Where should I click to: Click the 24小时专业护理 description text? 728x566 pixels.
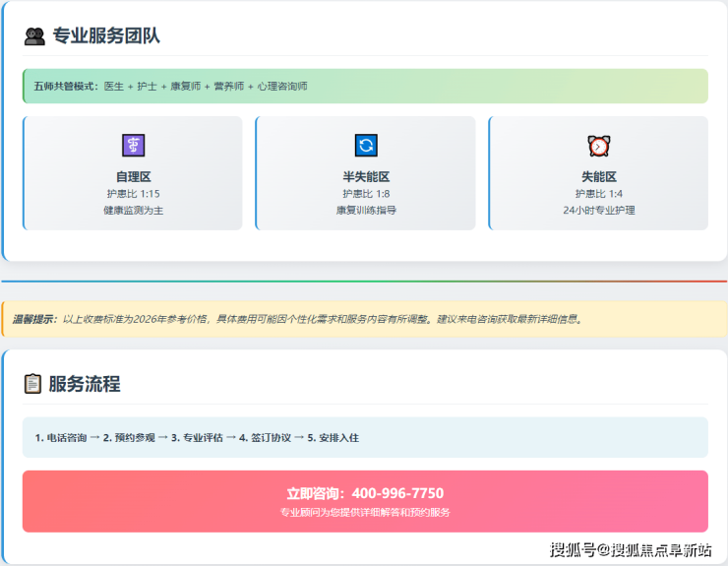coord(598,211)
